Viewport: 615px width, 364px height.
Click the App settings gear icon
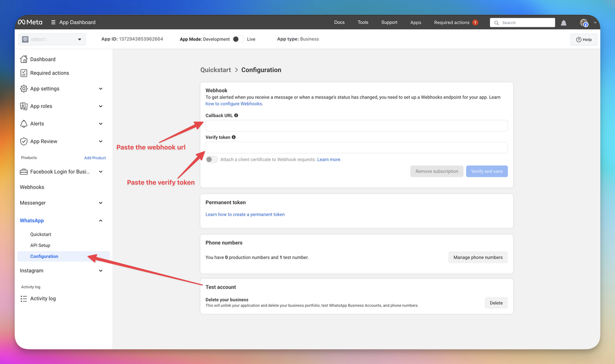pos(24,89)
